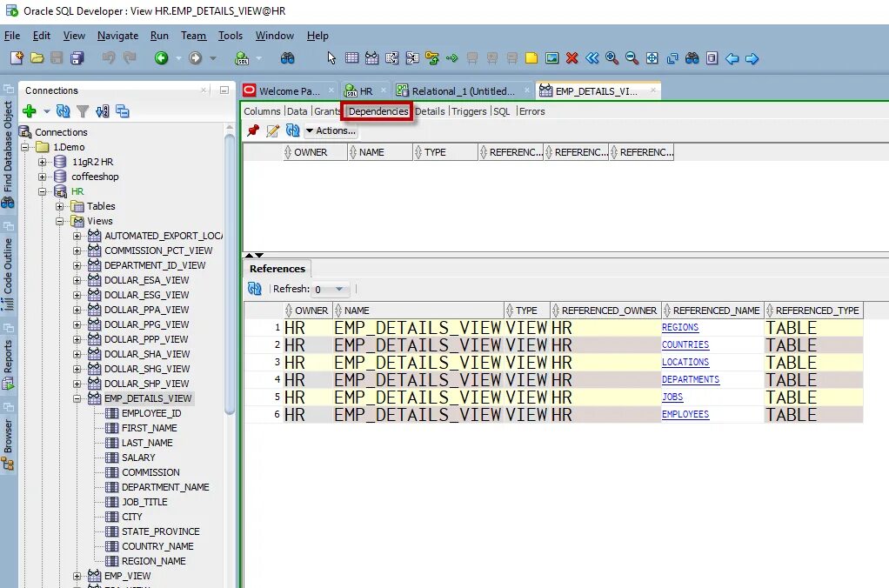The image size is (889, 588).
Task: Collapse the 1.Demo folder
Action: (24, 147)
